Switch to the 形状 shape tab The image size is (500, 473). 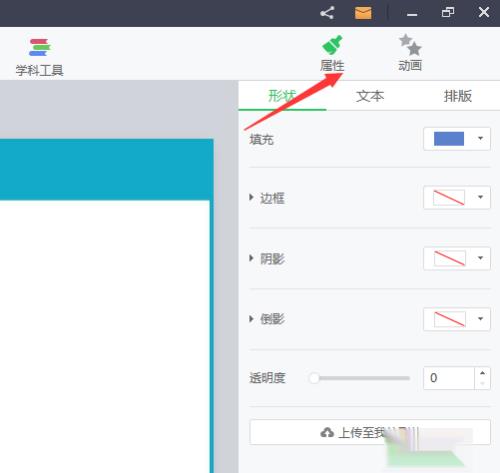pyautogui.click(x=282, y=96)
